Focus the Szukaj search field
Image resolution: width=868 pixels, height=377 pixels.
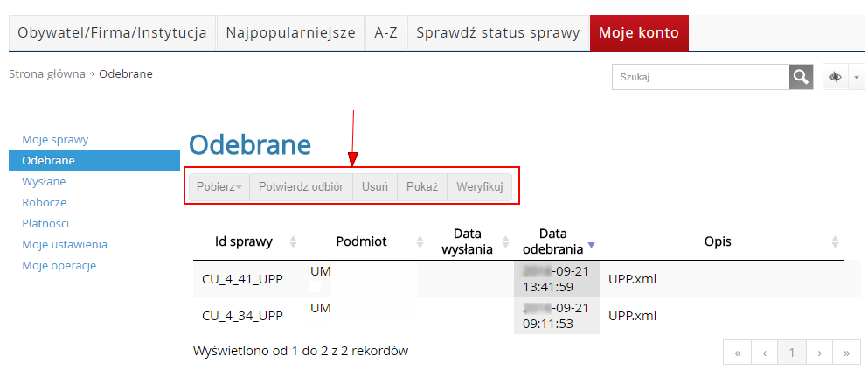click(x=701, y=77)
